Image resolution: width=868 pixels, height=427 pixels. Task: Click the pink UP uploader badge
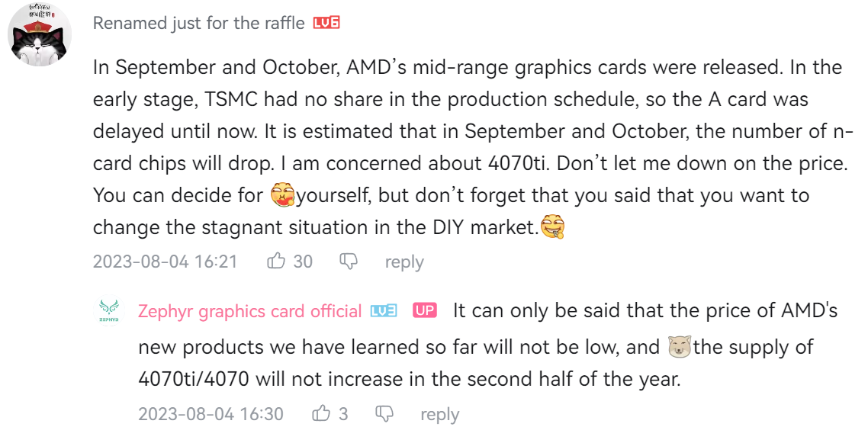[x=425, y=311]
